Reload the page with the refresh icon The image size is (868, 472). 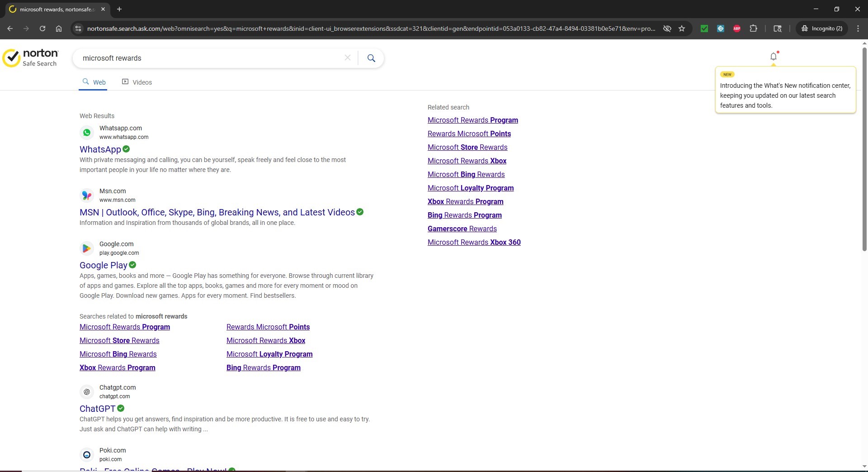click(x=42, y=29)
